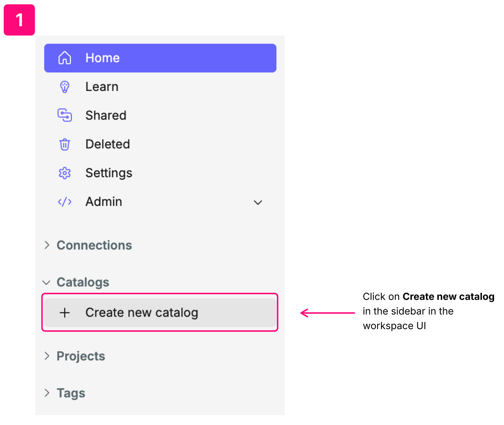Expand the Projects section arrow
The width and height of the screenshot is (504, 425).
(47, 356)
